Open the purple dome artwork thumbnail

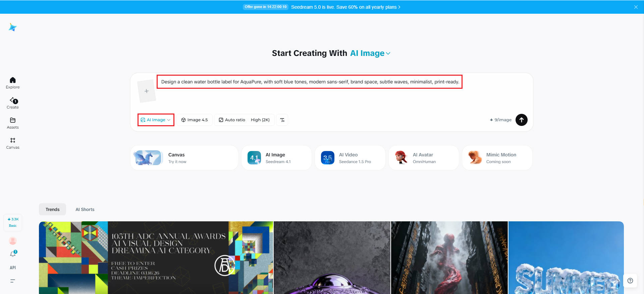[332, 258]
